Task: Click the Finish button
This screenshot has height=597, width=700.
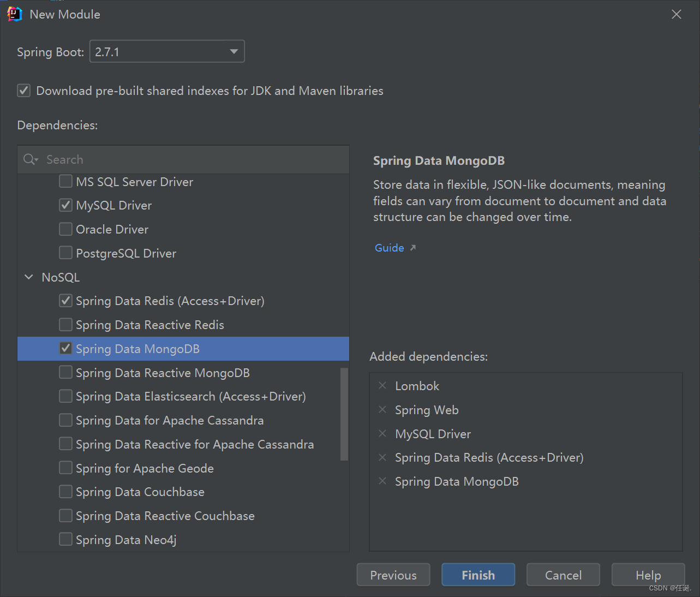Action: [478, 575]
